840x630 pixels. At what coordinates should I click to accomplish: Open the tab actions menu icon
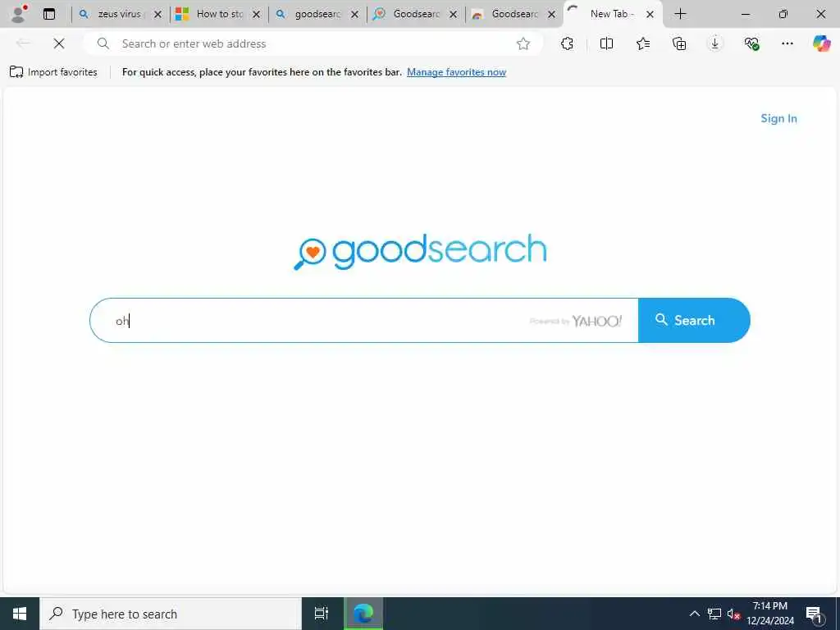49,14
